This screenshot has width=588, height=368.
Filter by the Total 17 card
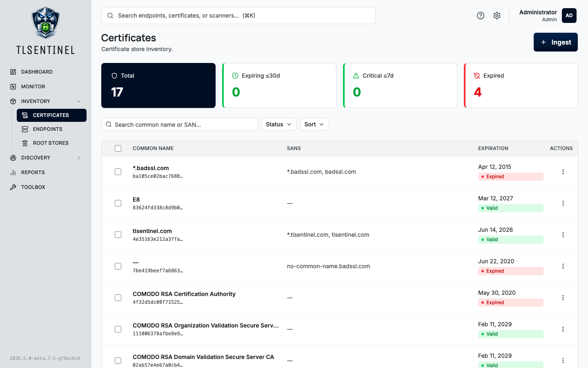(158, 85)
